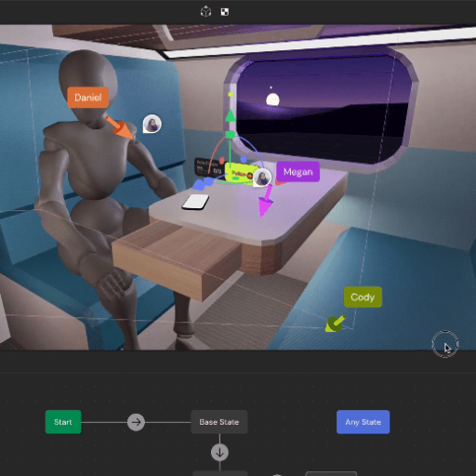Screen dimensions: 476x476
Task: Select the green Start node
Action: pyautogui.click(x=63, y=422)
